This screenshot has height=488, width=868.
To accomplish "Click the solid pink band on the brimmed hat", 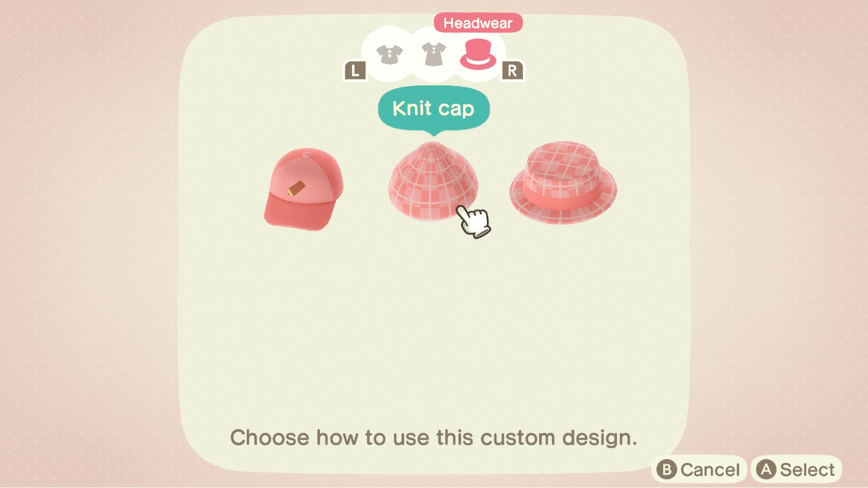I will click(562, 196).
